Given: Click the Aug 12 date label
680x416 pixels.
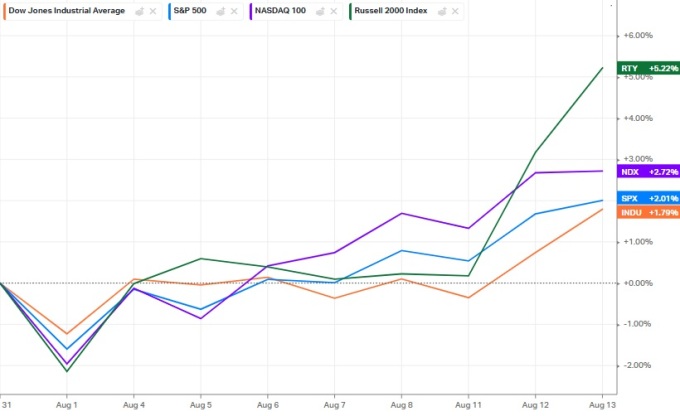Looking at the screenshot, I should (535, 405).
